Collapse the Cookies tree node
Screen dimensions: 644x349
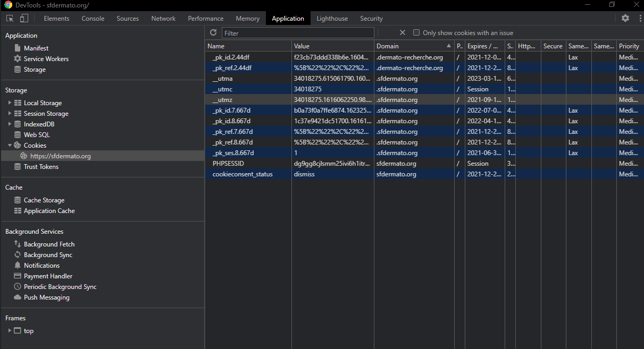[x=10, y=145]
